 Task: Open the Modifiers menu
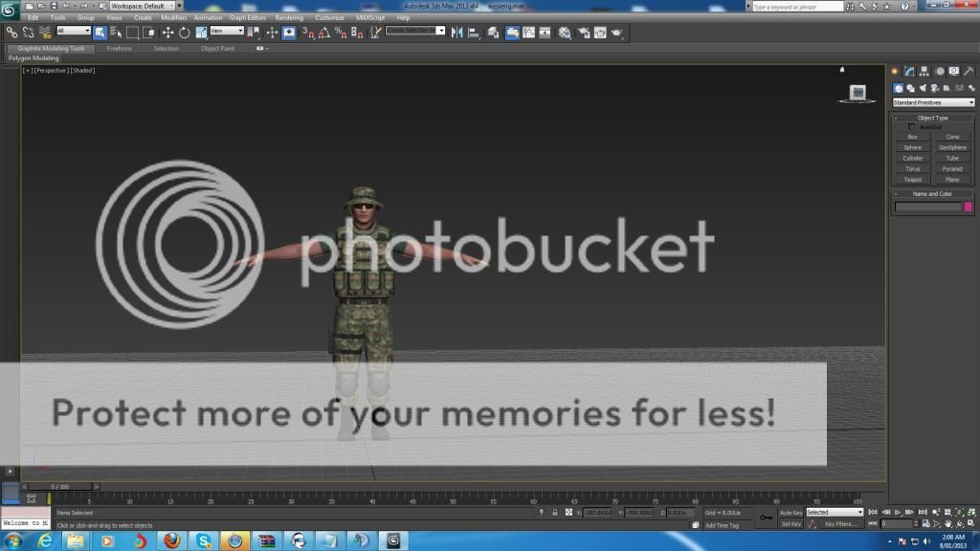(x=174, y=18)
